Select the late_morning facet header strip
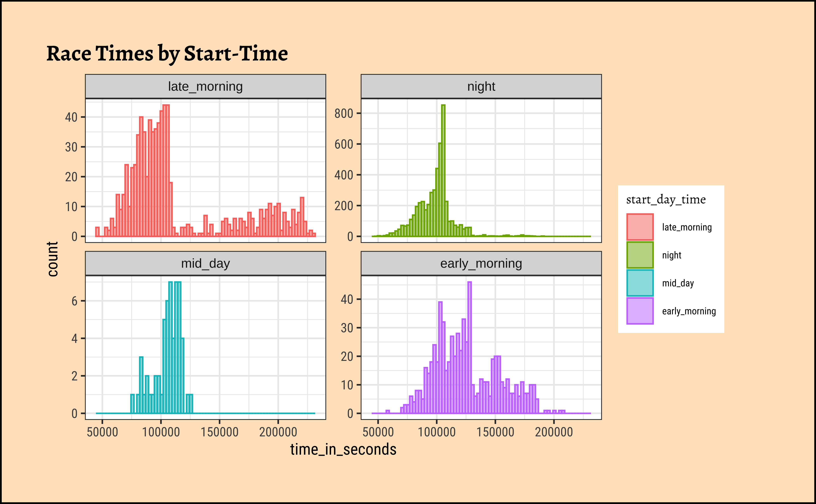This screenshot has height=504, width=816. (205, 86)
